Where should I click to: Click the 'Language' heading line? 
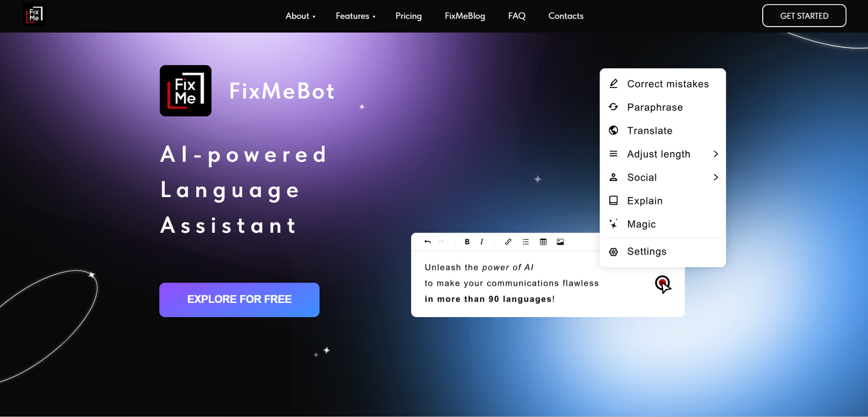[x=230, y=191]
